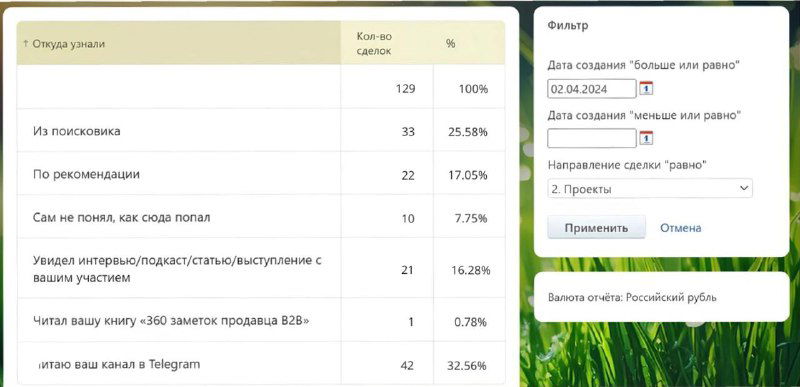Image resolution: width=800 pixels, height=387 pixels.
Task: Select "По рекомендации" row label
Action: (x=86, y=174)
